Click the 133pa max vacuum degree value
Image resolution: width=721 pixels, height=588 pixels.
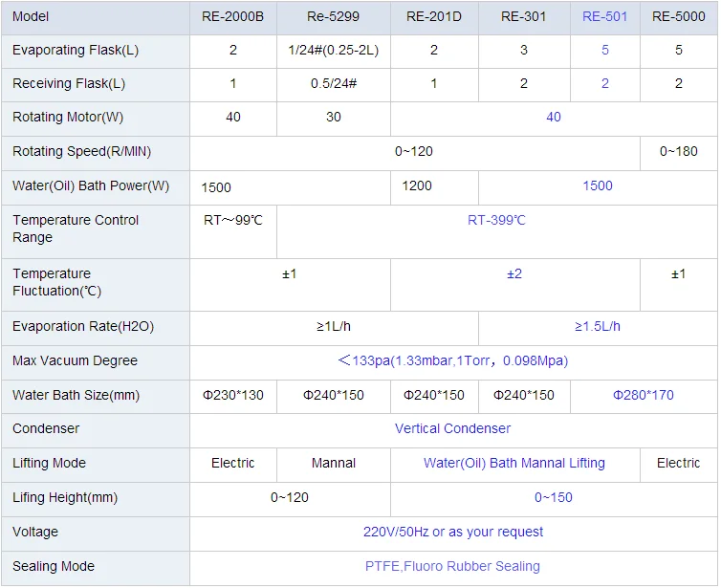pyautogui.click(x=452, y=360)
